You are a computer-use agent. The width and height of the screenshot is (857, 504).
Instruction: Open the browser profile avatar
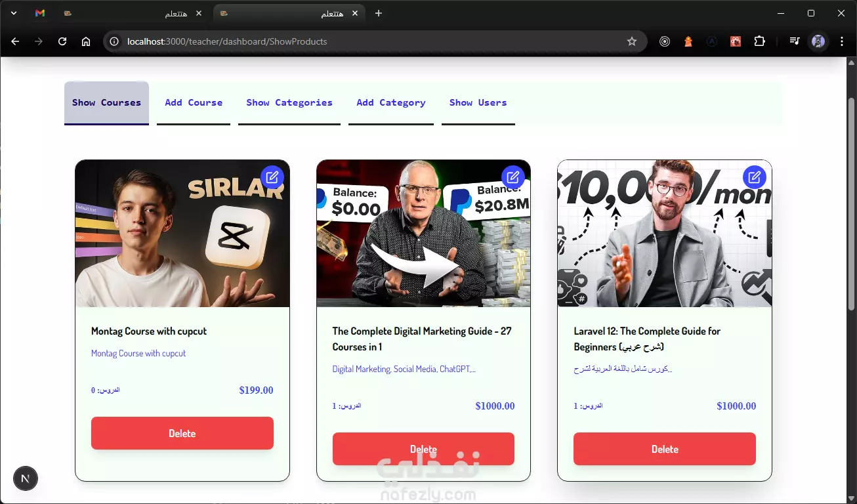(x=818, y=41)
